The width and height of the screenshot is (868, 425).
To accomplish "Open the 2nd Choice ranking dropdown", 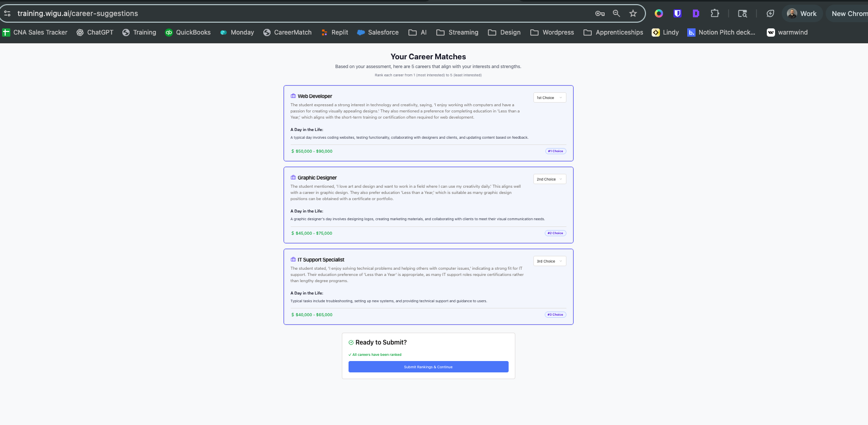I will [549, 179].
